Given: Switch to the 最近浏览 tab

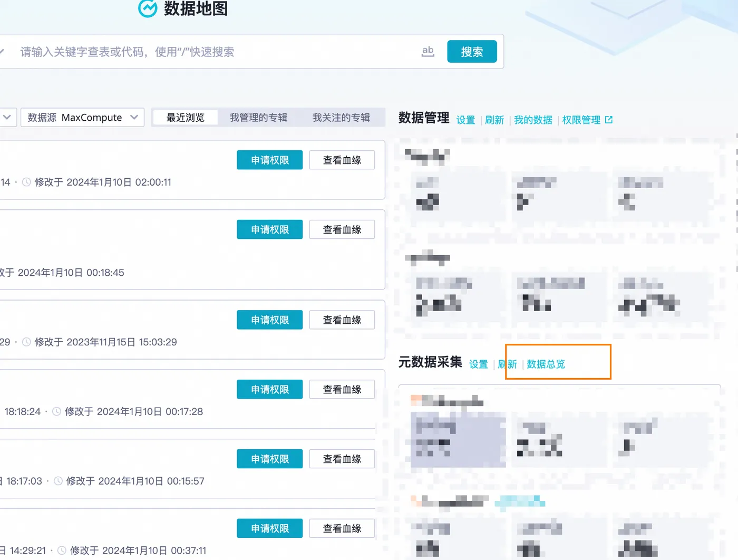Looking at the screenshot, I should (x=185, y=117).
